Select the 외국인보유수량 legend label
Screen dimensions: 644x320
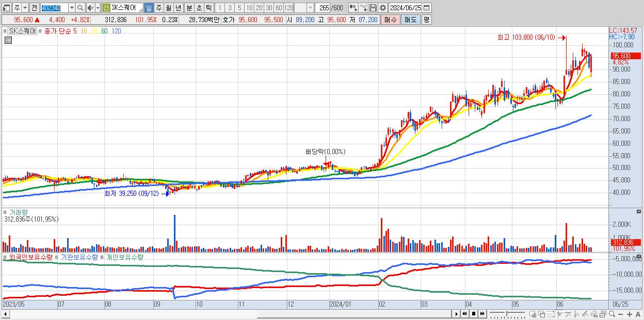tap(30, 257)
